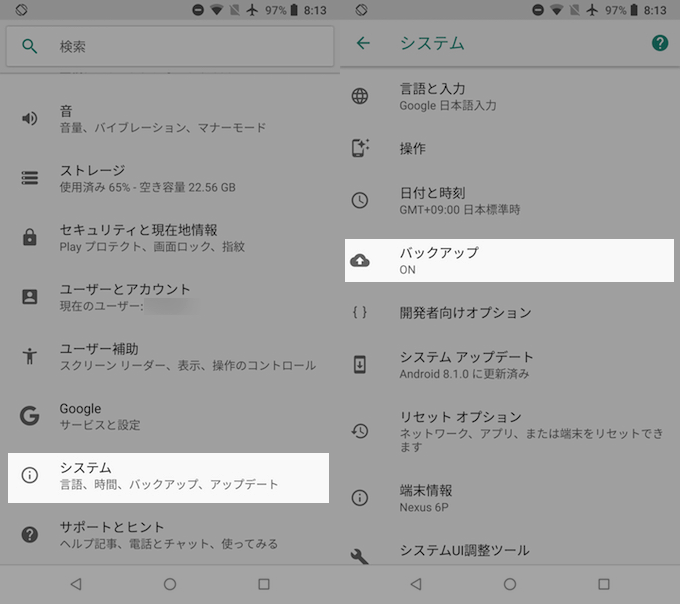The height and width of the screenshot is (604, 680).
Task: Tap the Storage (ストレージ) list icon
Action: pos(30,178)
